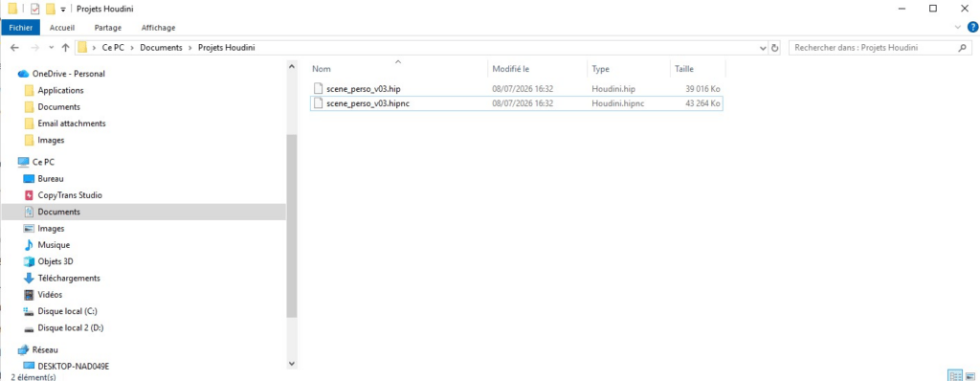Select the scene_perso_v03.hip file icon

pos(318,89)
